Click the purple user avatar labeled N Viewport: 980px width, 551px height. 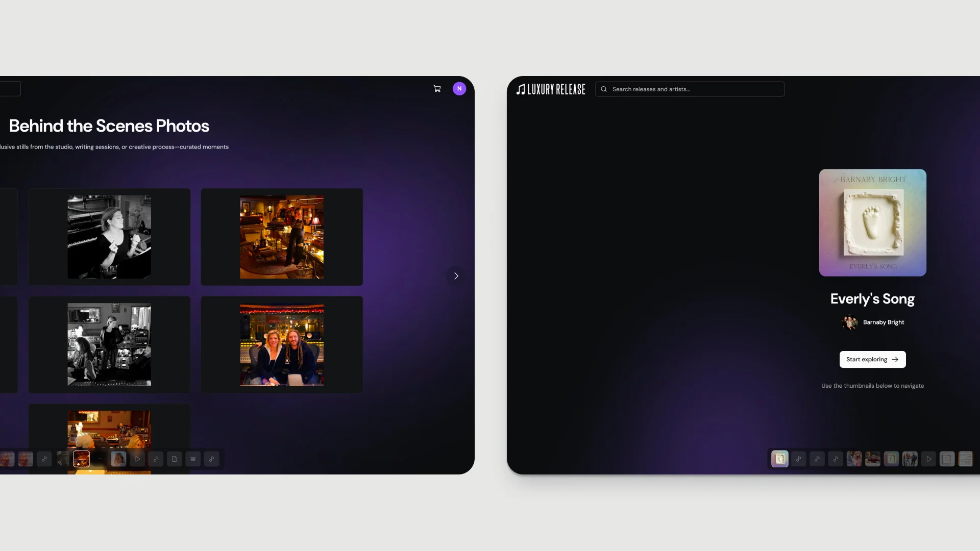point(459,88)
